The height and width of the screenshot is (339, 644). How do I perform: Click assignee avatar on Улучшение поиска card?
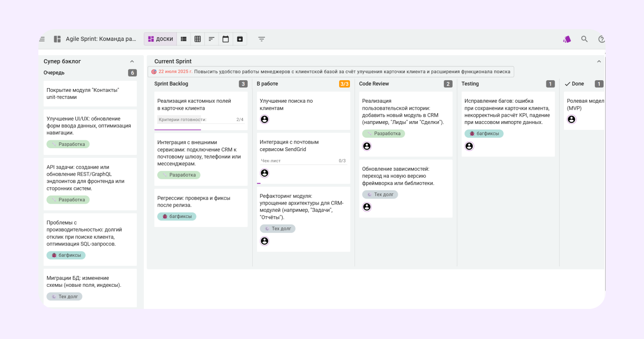tap(264, 119)
